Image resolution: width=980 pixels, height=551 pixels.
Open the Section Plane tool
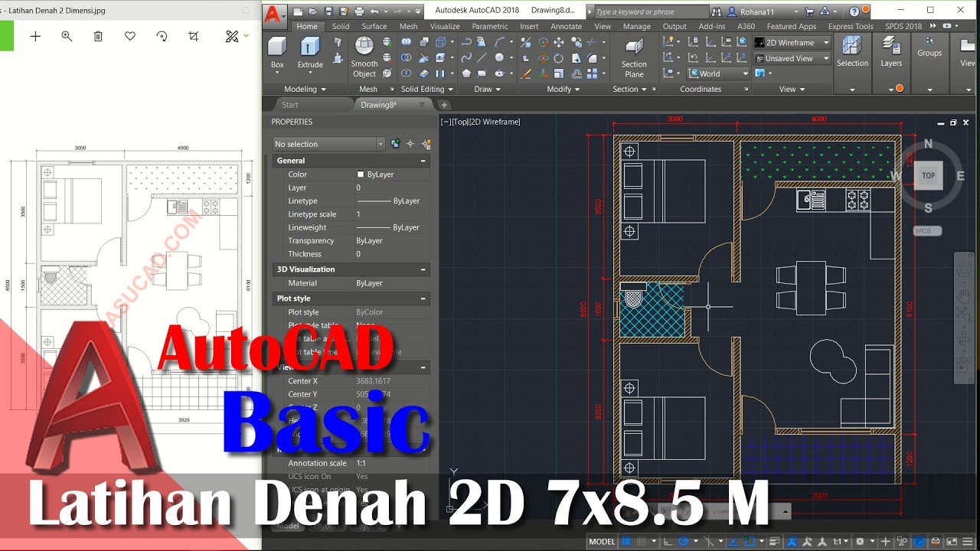(x=634, y=57)
